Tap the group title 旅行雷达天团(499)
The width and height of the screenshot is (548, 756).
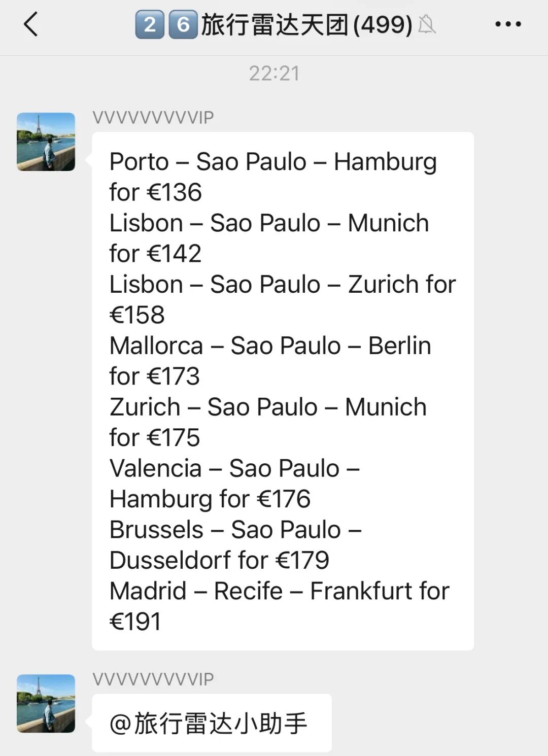[306, 24]
